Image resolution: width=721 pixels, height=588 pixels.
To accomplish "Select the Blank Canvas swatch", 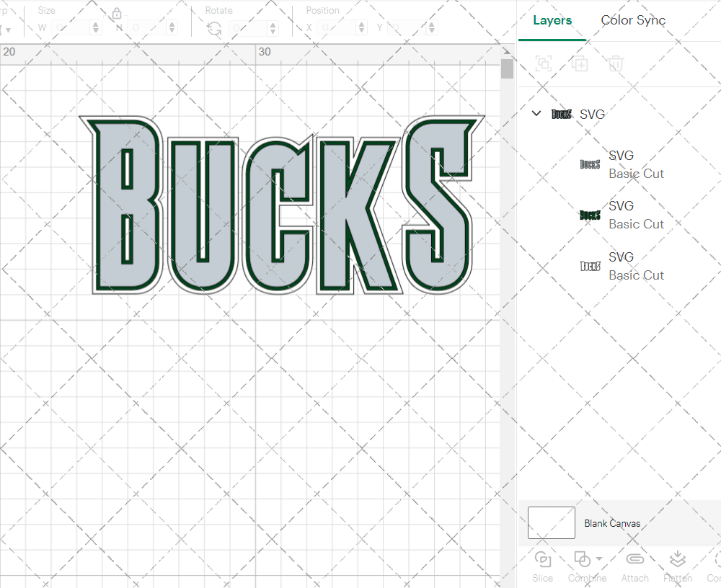I will [x=552, y=522].
